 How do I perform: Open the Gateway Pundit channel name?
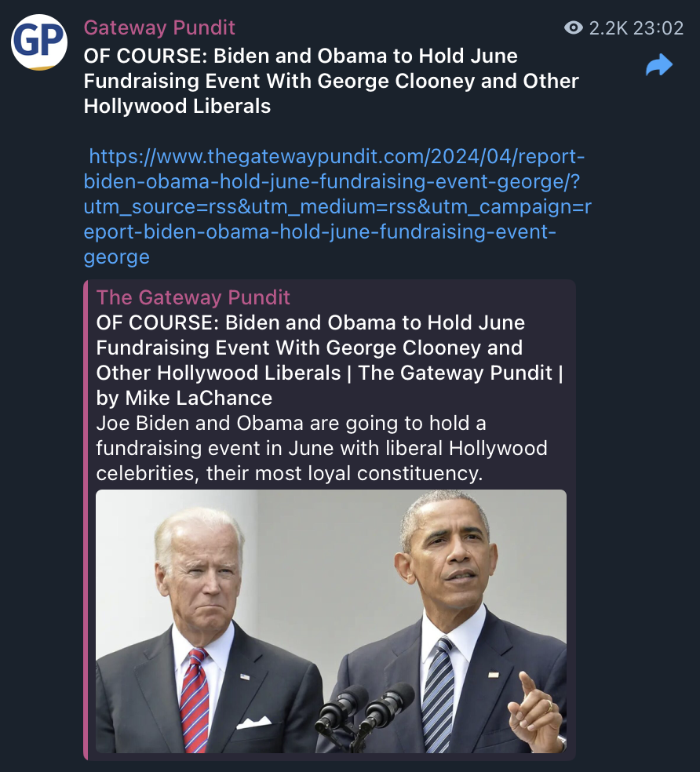(x=159, y=27)
